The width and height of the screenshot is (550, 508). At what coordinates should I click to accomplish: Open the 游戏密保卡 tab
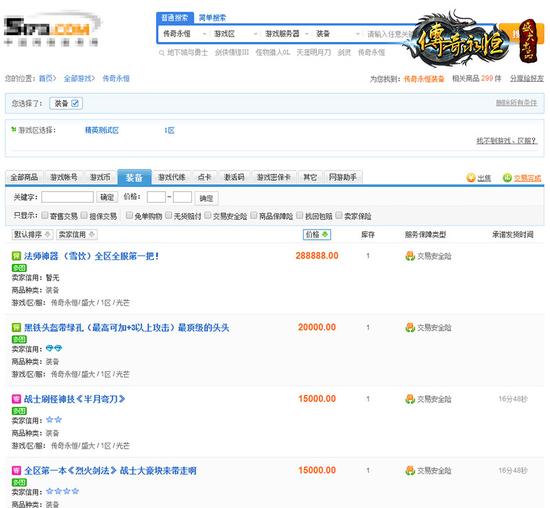[274, 178]
